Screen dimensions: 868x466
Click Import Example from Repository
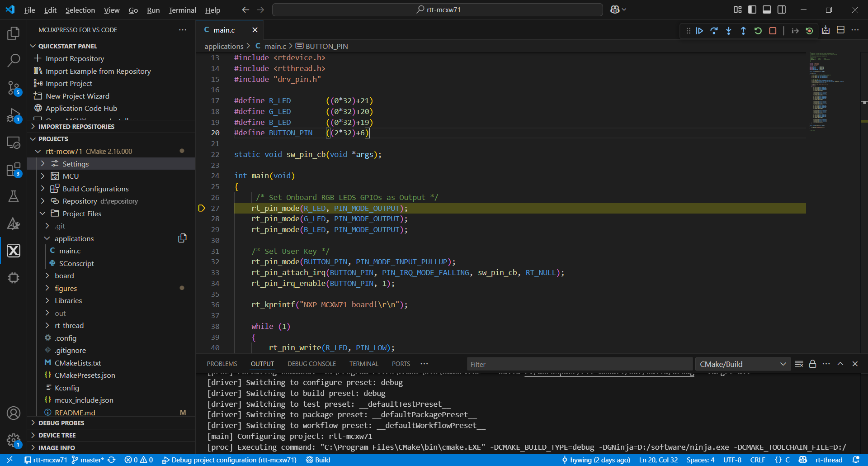pos(98,71)
